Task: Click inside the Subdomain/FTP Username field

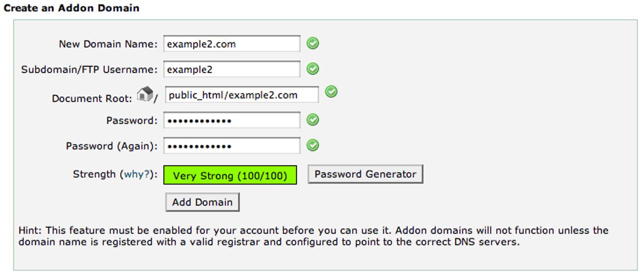Action: [232, 69]
